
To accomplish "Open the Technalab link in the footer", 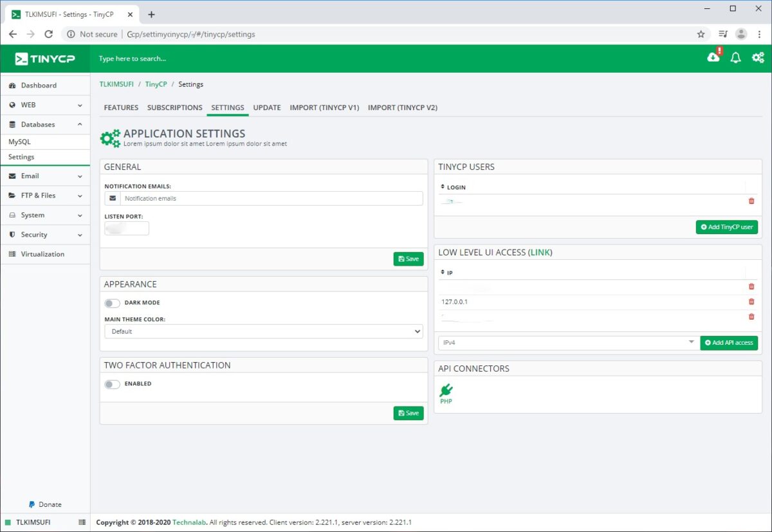I will click(190, 522).
